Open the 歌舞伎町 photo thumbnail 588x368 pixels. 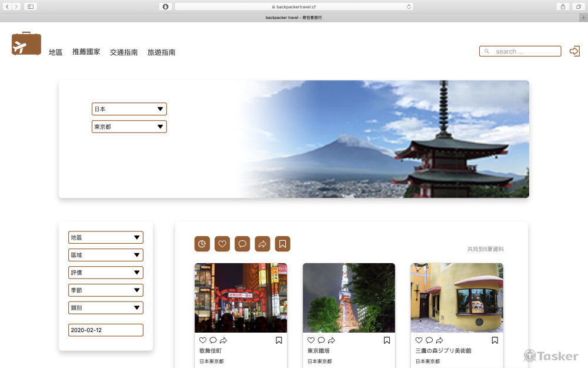[x=240, y=297]
